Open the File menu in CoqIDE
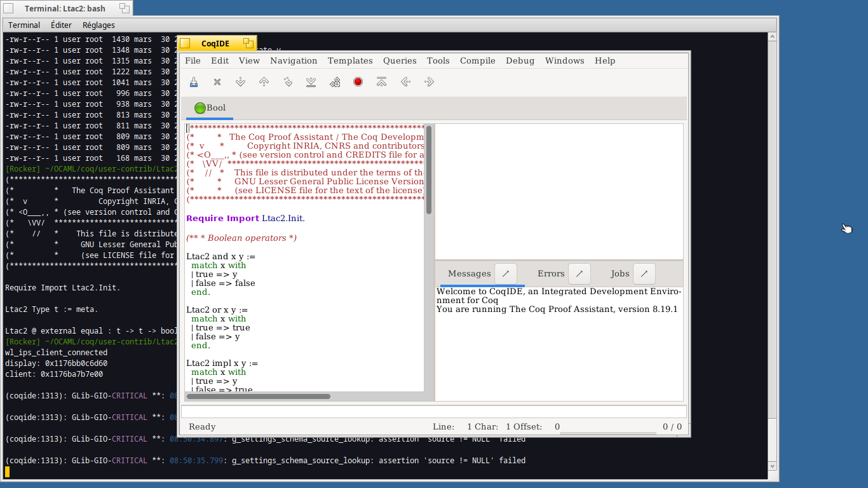 click(193, 61)
